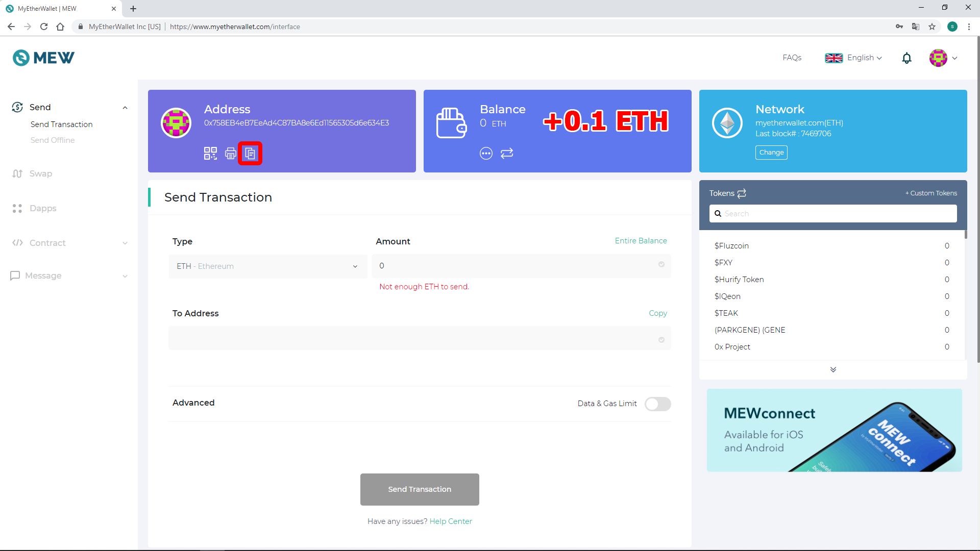Click the Amount input field
This screenshot has width=980, height=551.
(522, 266)
